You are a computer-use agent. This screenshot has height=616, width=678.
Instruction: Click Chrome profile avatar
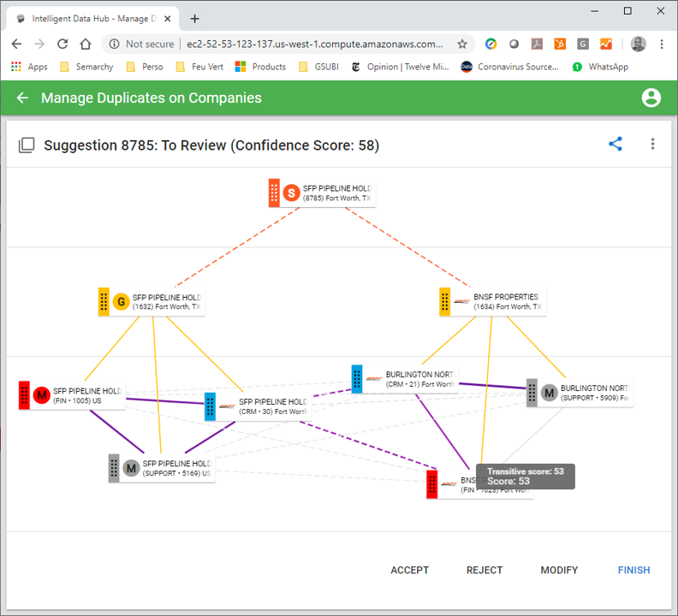tap(639, 44)
